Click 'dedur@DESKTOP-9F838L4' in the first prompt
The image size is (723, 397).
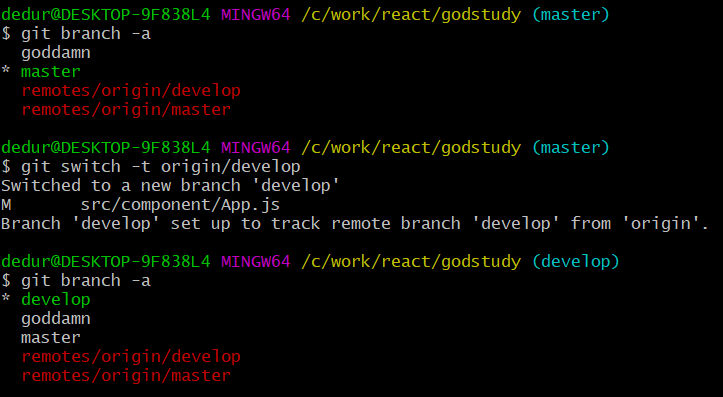106,15
